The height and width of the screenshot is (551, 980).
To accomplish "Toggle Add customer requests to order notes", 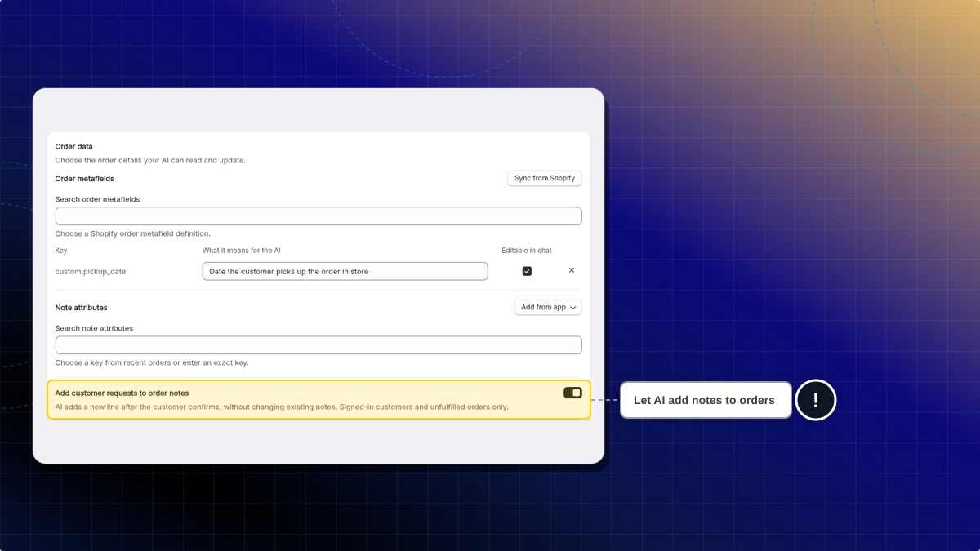I will pyautogui.click(x=572, y=393).
